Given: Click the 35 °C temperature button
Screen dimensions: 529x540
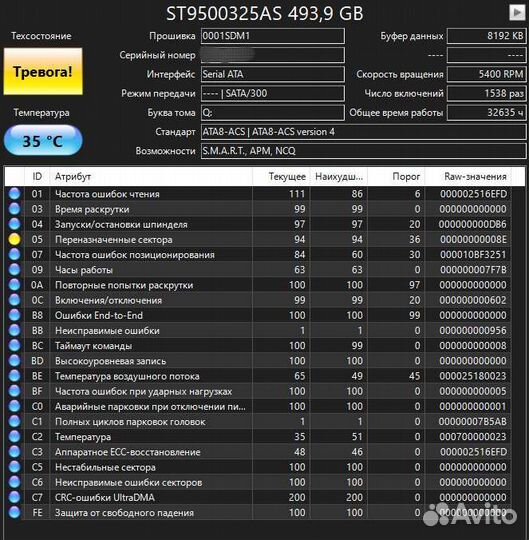Looking at the screenshot, I should (x=43, y=141).
